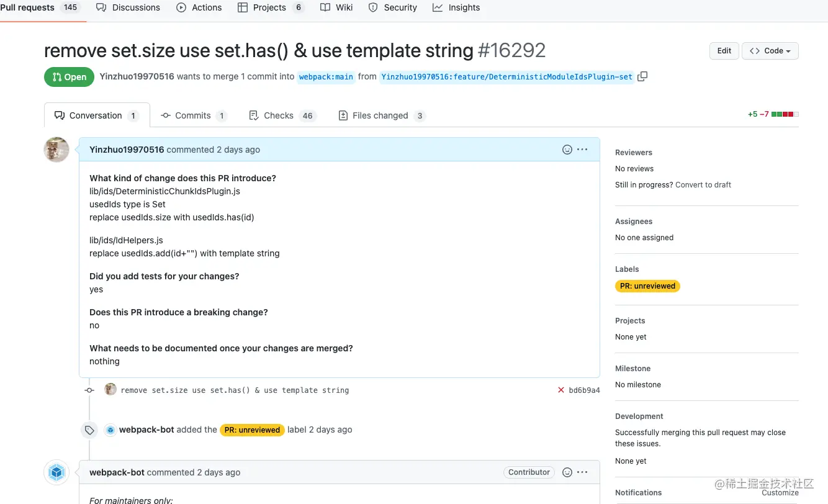Click the PR: unreviewed label in sidebar
This screenshot has height=504, width=828.
[x=647, y=286]
